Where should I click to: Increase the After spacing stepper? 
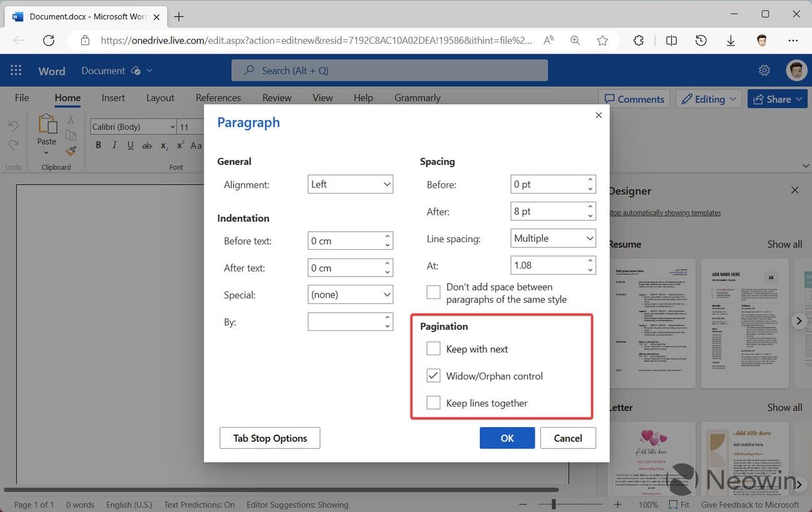coord(590,207)
